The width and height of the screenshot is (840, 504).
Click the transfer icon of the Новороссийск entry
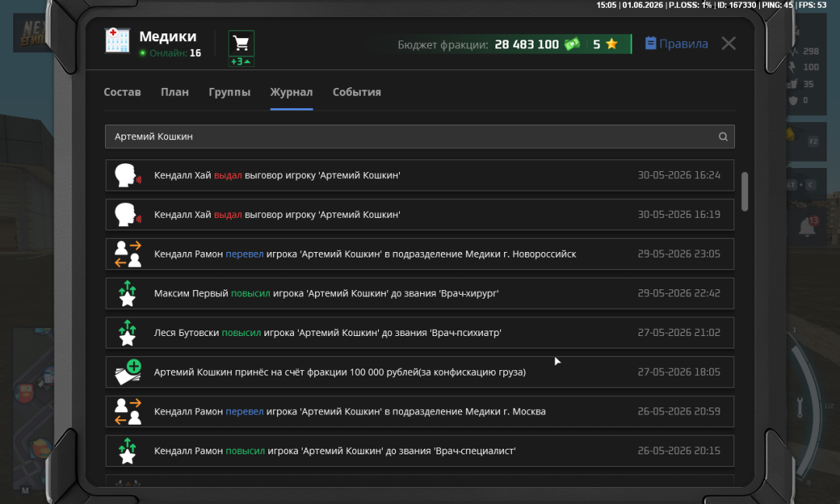(128, 254)
